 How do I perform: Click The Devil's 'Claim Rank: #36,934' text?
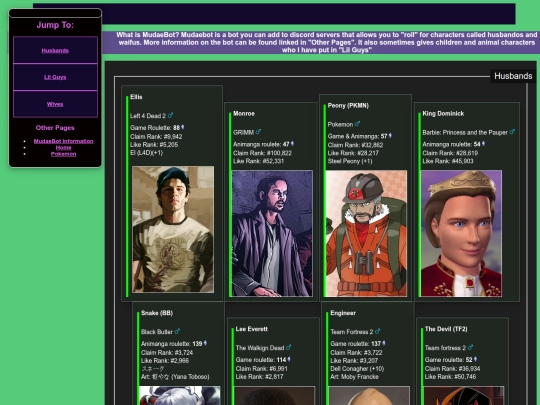pyautogui.click(x=452, y=368)
